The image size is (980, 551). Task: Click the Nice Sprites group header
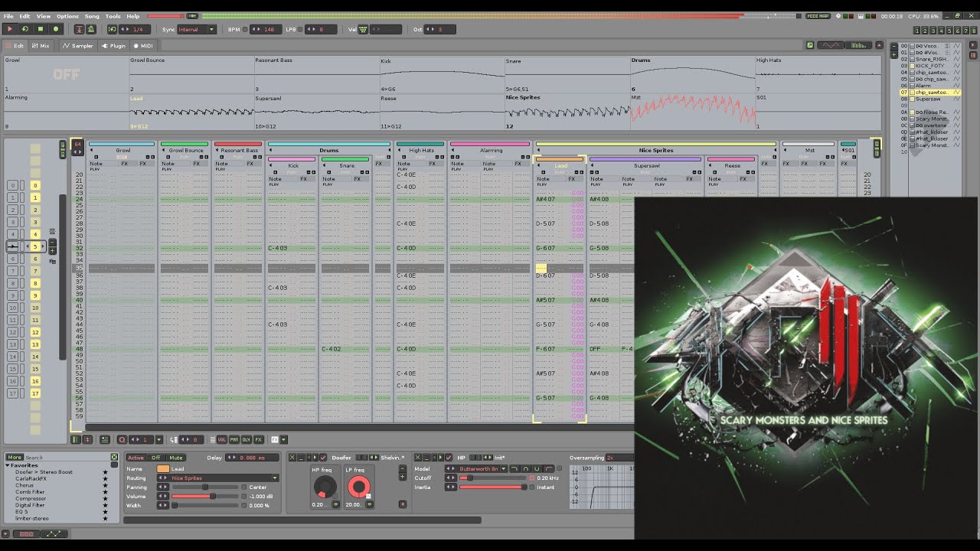point(655,150)
